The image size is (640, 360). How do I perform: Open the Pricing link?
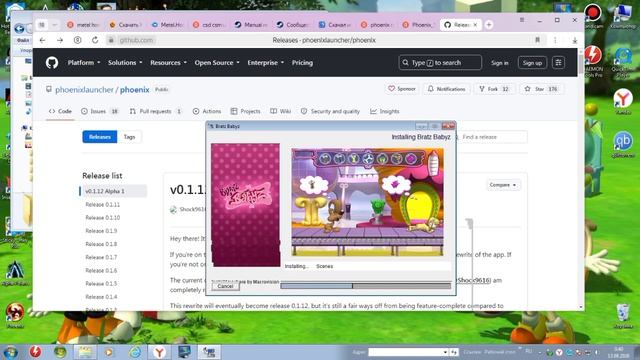click(x=302, y=63)
